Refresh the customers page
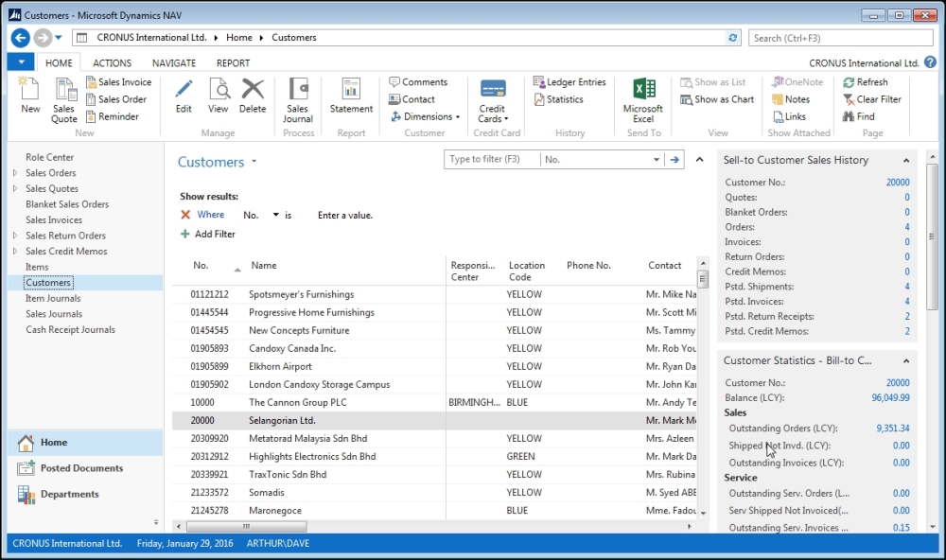 pyautogui.click(x=866, y=82)
